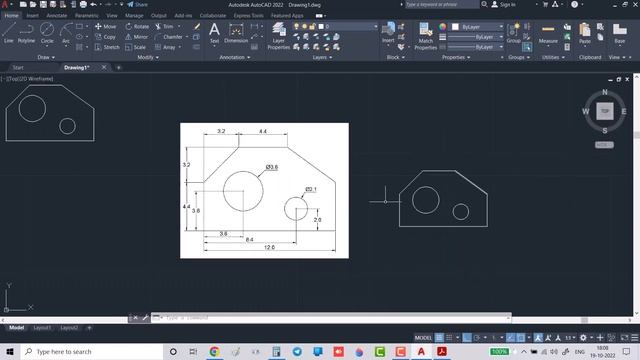Click the Rotate tool
This screenshot has height=360, width=640.
point(137,27)
